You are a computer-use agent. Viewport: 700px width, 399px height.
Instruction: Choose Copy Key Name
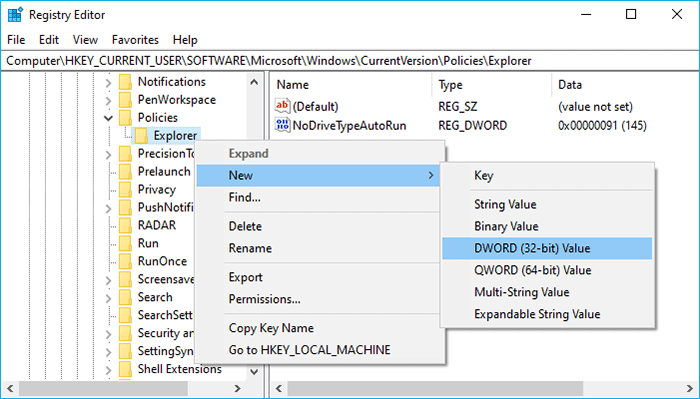pos(271,328)
